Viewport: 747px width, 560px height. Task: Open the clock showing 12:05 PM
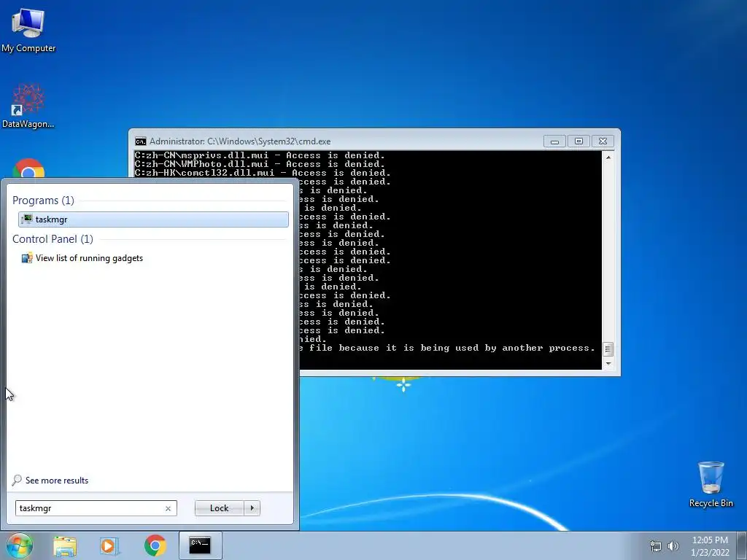(710, 546)
